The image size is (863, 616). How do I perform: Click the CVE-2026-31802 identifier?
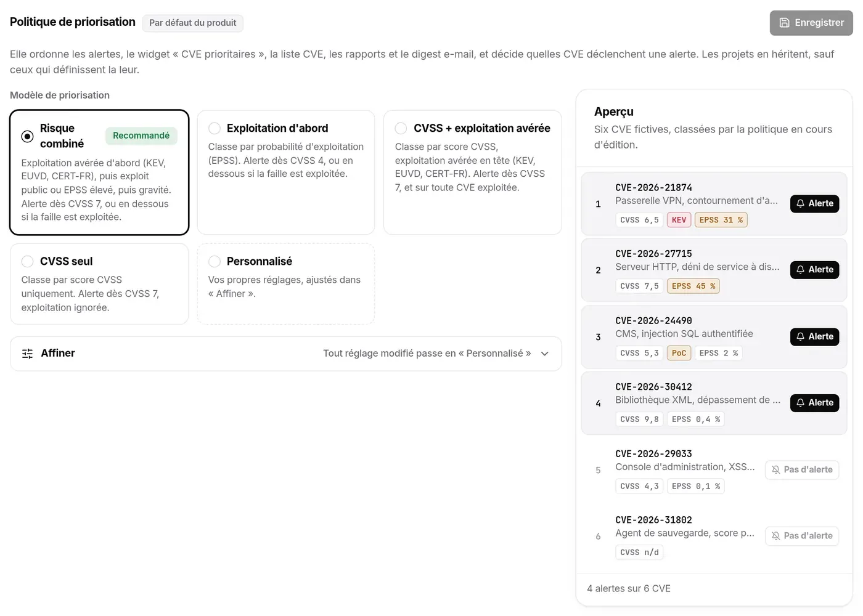point(653,519)
